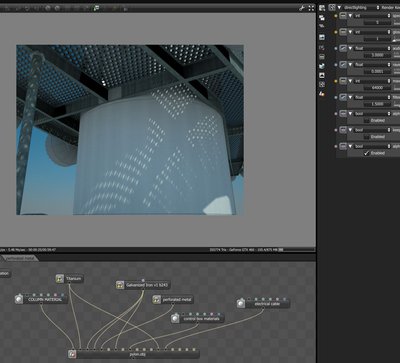Image resolution: width=400 pixels, height=363 pixels.
Task: Select the perforated metal material node
Action: coord(173,300)
